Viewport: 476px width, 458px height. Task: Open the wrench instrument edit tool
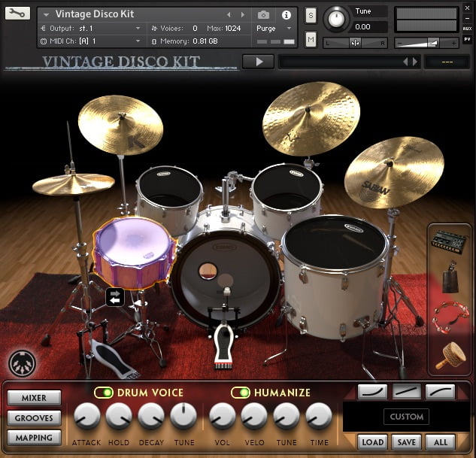pyautogui.click(x=17, y=14)
